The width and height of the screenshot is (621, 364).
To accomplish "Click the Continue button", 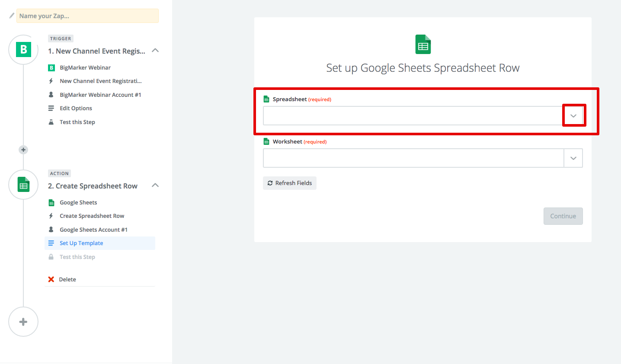I will pos(563,216).
